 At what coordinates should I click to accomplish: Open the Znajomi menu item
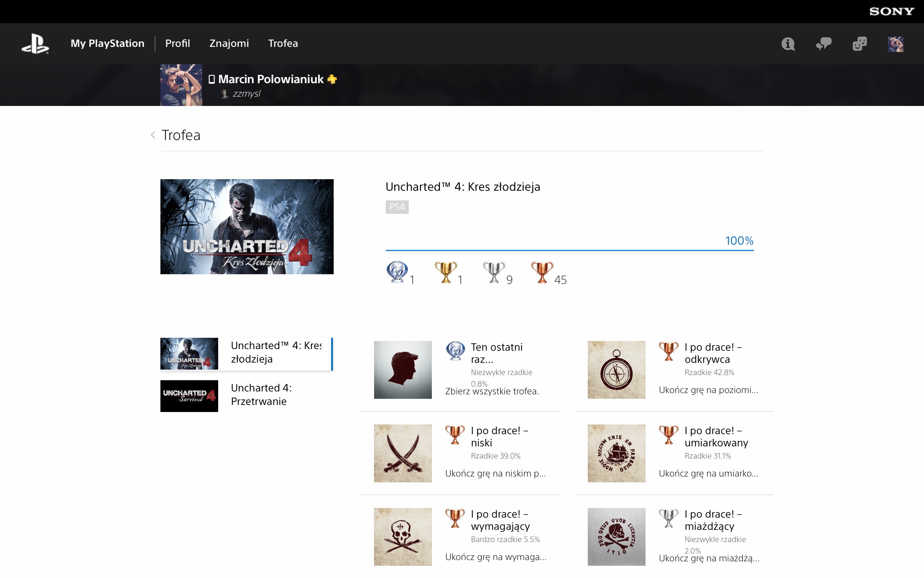point(229,43)
